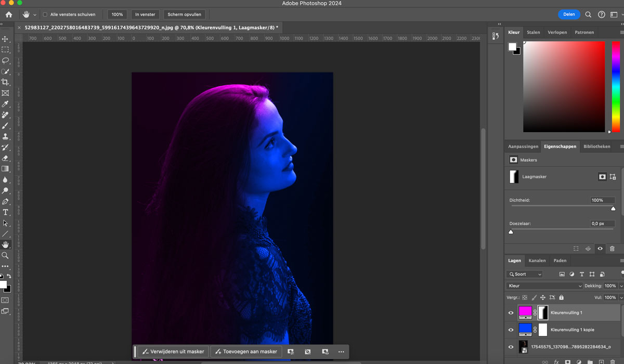Select the Type tool
This screenshot has width=624, height=364.
pyautogui.click(x=5, y=212)
